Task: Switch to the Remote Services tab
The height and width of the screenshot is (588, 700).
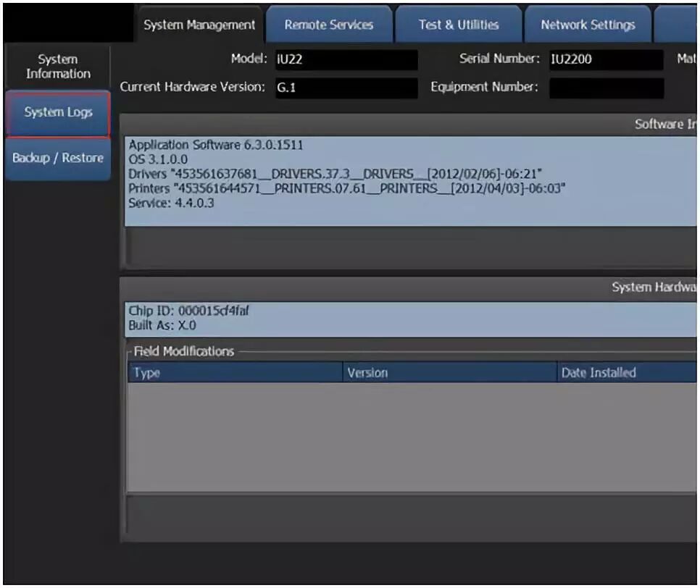Action: click(x=329, y=25)
